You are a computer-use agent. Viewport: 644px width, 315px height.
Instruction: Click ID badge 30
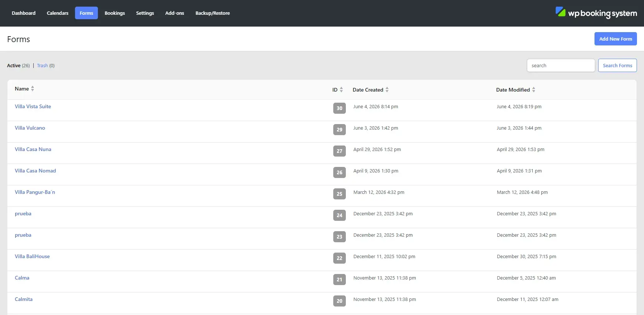pyautogui.click(x=340, y=108)
